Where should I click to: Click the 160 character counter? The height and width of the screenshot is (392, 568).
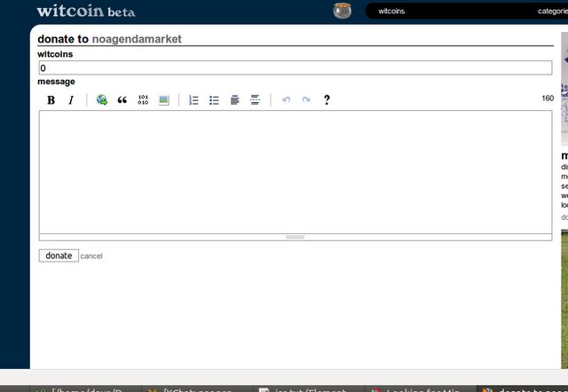pyautogui.click(x=548, y=98)
